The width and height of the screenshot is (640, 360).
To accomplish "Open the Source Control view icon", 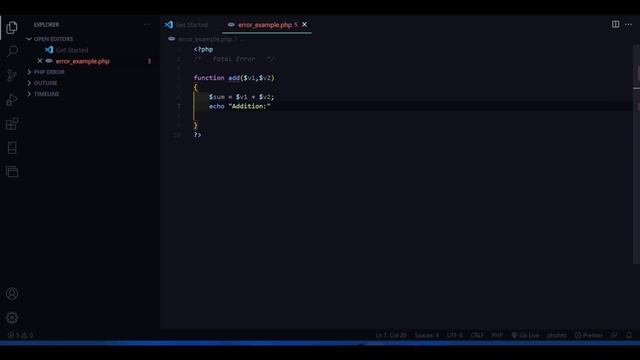I will pyautogui.click(x=12, y=76).
